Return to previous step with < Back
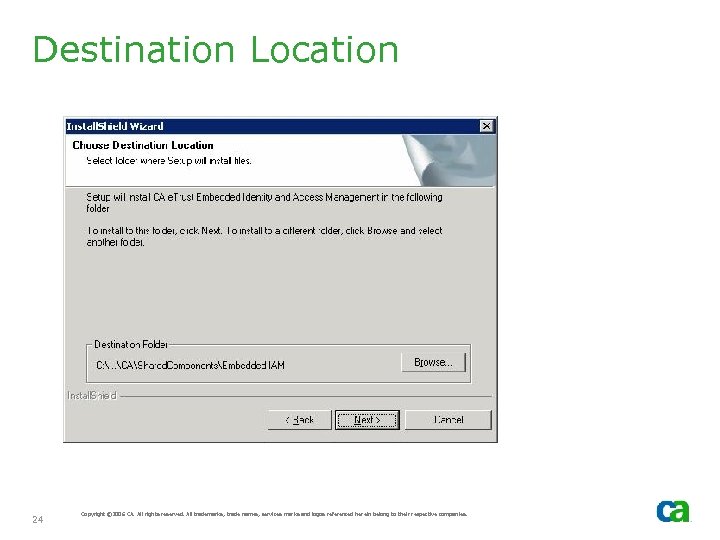Screen dimensions: 720x540 (299, 420)
